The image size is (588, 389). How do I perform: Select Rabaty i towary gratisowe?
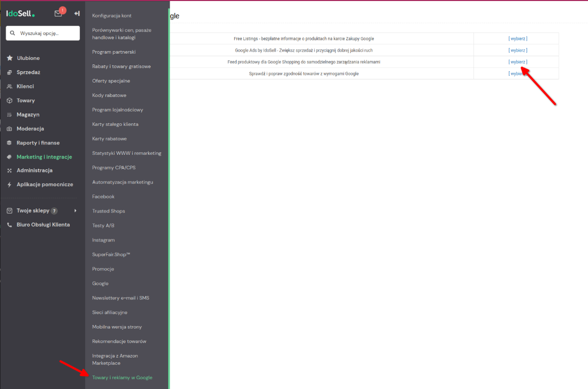pos(122,67)
